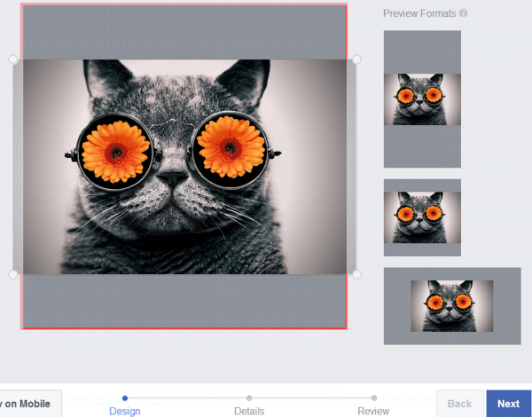The image size is (532, 417).
Task: Click the Review step progress dot
Action: 374,397
